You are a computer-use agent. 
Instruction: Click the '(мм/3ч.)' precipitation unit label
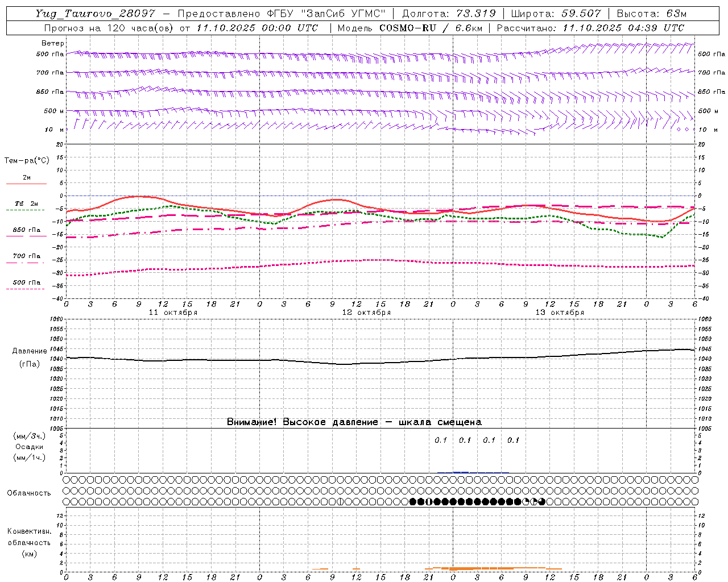pyautogui.click(x=30, y=436)
